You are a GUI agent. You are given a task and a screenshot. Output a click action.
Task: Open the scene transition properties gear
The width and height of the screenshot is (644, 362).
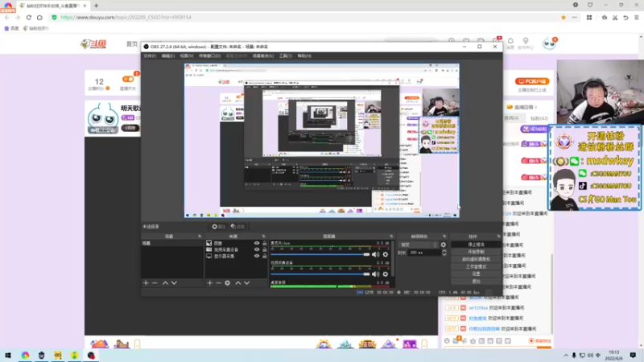pyautogui.click(x=444, y=245)
